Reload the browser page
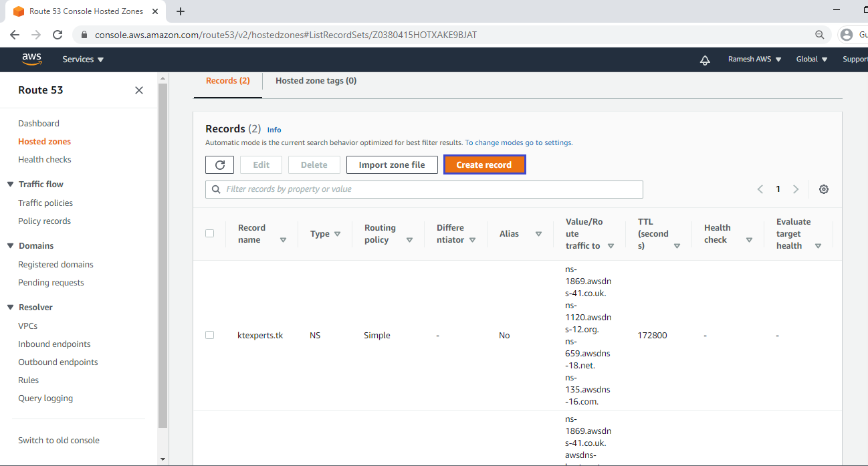868x466 pixels. tap(58, 35)
